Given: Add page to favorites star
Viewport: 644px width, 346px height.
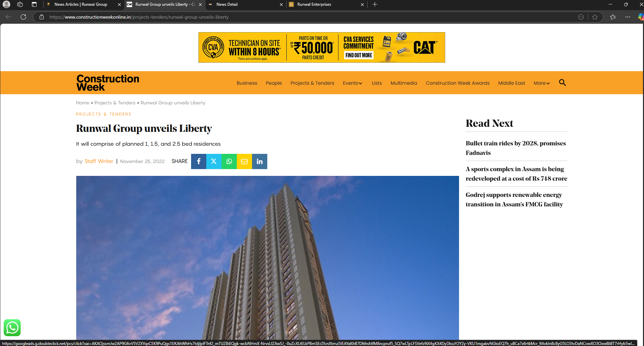Looking at the screenshot, I should (595, 17).
